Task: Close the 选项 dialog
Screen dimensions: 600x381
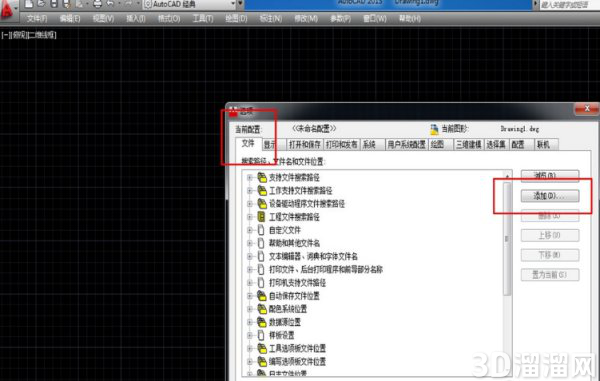Action: tap(587, 109)
